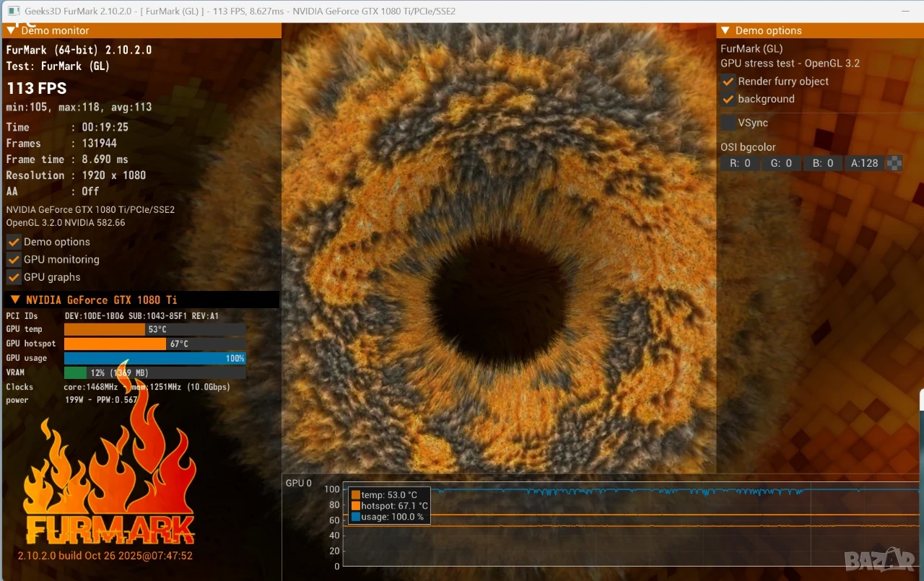Click the build Oct 26 2025 version text
The image size is (924, 581).
(x=105, y=556)
